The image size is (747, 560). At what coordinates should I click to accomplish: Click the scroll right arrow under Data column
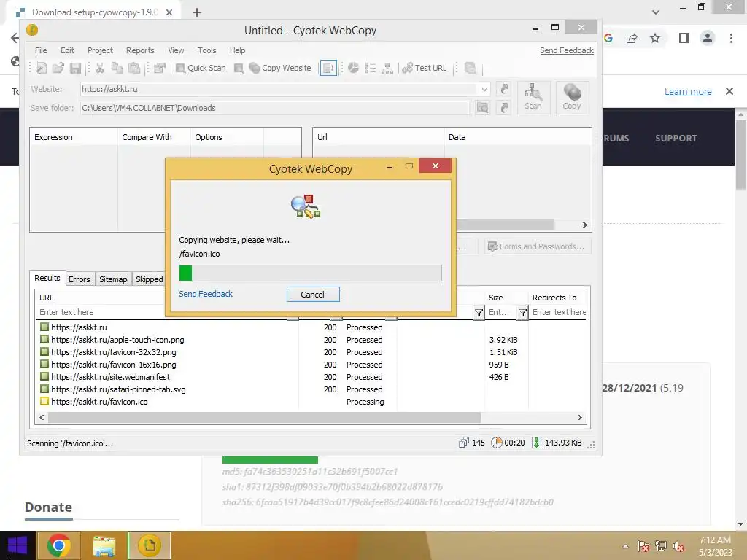click(584, 225)
